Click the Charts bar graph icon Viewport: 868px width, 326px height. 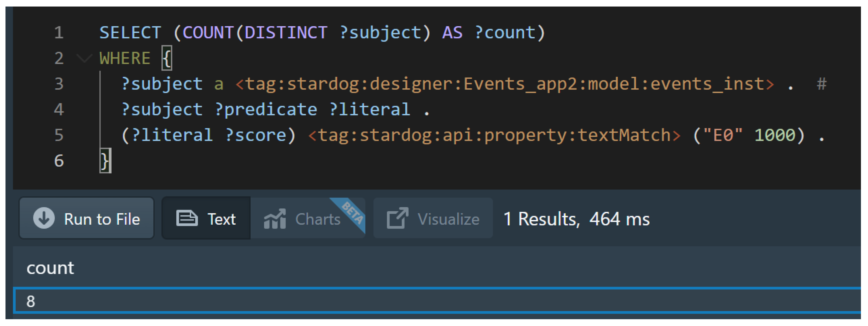pyautogui.click(x=275, y=219)
